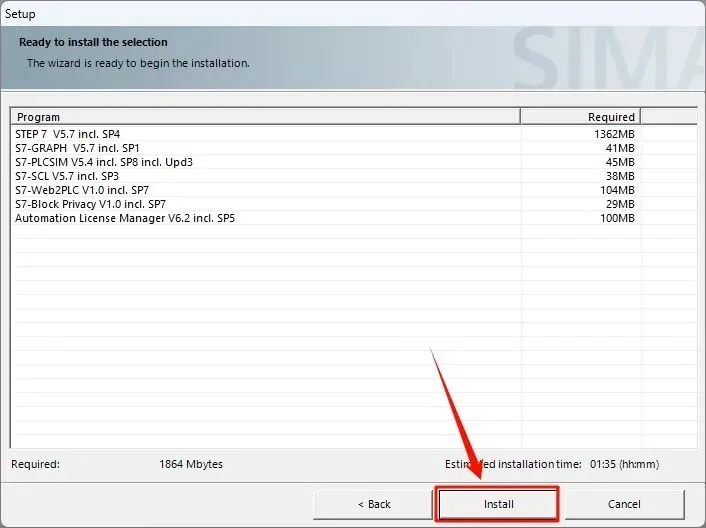This screenshot has height=528, width=706.
Task: Click the 'Ready to install the selection' heading
Action: click(93, 42)
